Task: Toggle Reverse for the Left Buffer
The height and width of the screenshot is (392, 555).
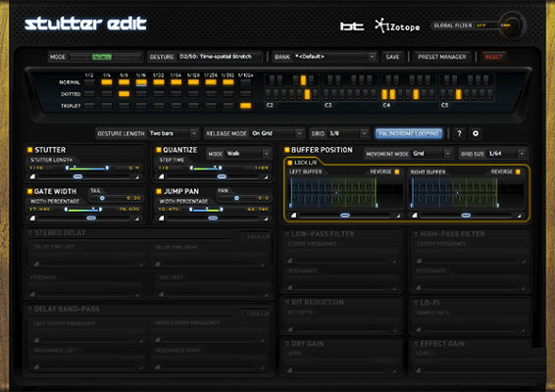Action: click(397, 171)
